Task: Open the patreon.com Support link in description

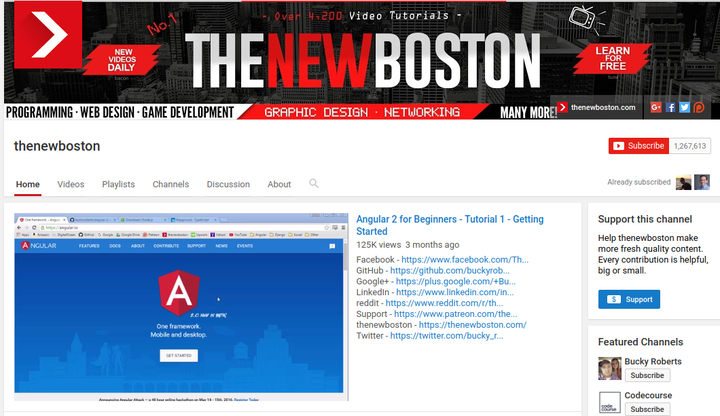Action: click(x=456, y=314)
